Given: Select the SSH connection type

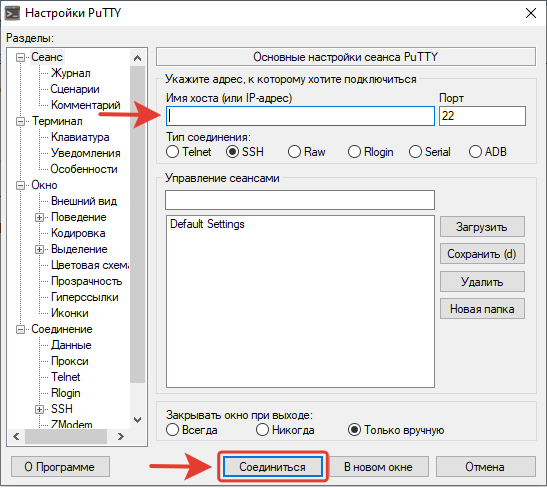Looking at the screenshot, I should (245, 152).
